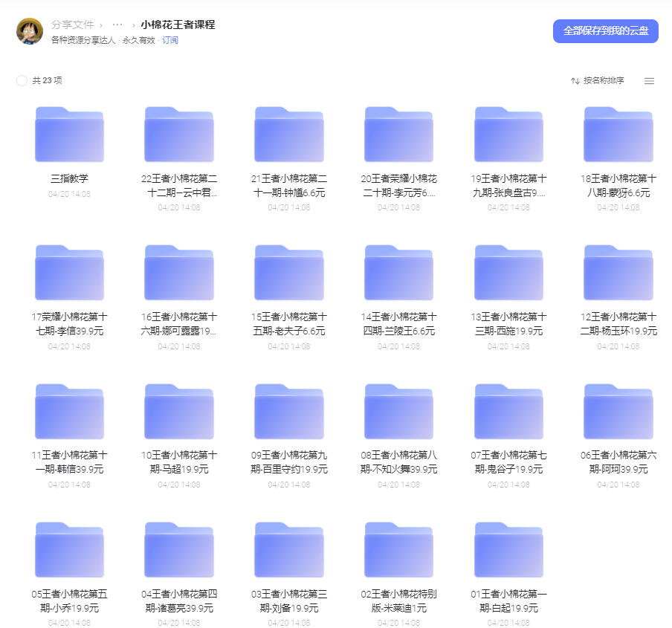Open folder 07王者小棉花第七期-鬼谷子19.9元

point(508,411)
